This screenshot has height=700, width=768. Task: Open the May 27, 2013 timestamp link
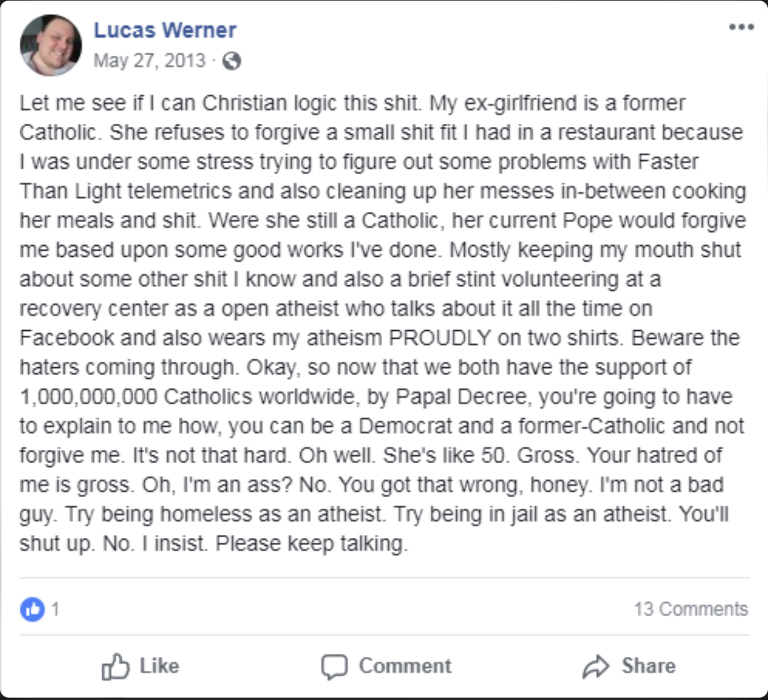[x=150, y=60]
